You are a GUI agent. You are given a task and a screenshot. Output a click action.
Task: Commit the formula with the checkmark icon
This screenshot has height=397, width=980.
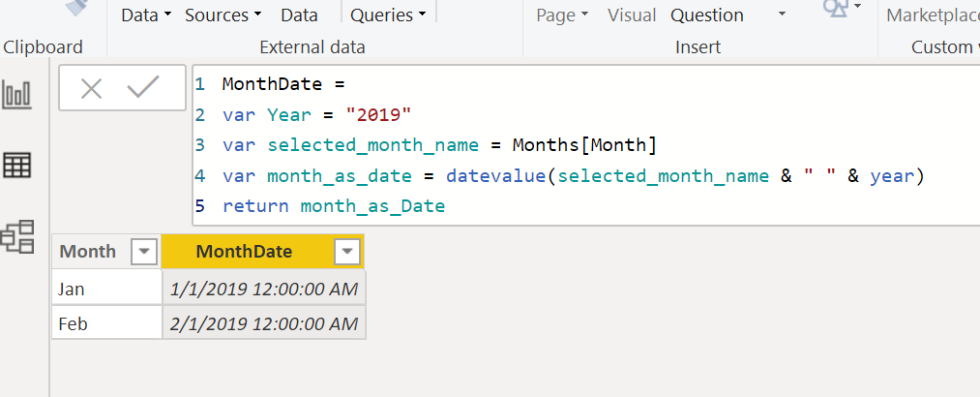point(143,87)
